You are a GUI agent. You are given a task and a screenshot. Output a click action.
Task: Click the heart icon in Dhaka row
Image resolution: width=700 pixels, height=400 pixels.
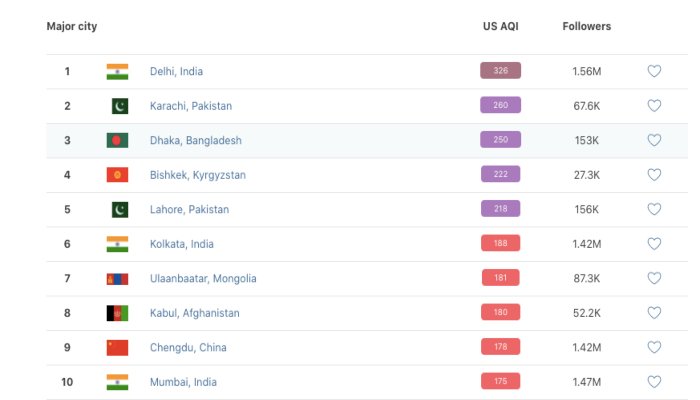pos(654,140)
